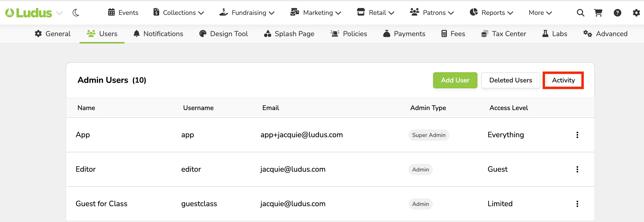Screen dimensions: 644x222
Task: Open the Design Tool tab
Action: coord(223,34)
